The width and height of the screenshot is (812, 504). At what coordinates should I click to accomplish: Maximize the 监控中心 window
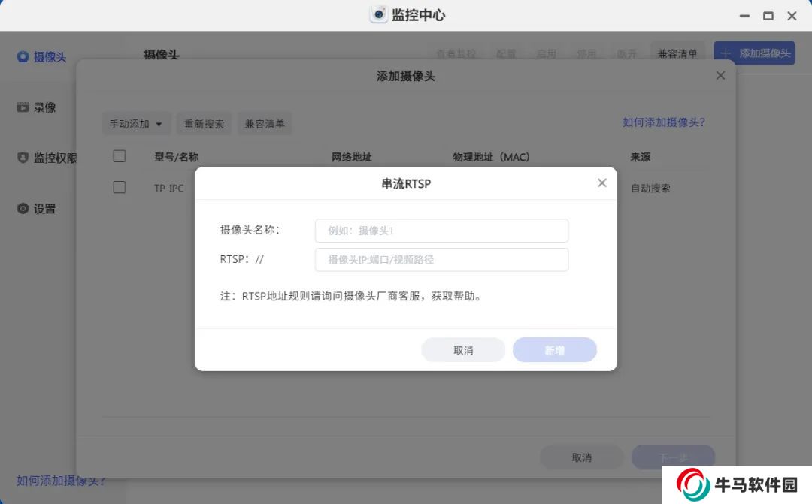768,16
